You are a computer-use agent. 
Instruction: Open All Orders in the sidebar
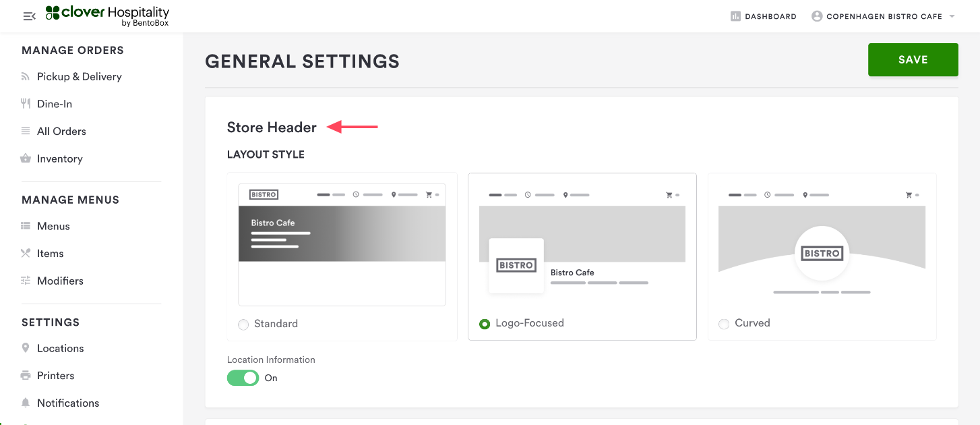(61, 132)
